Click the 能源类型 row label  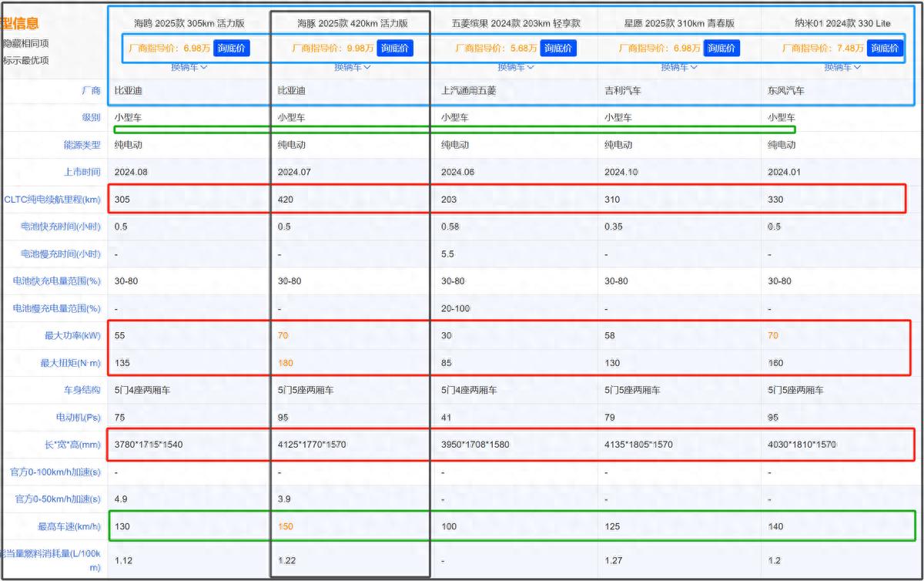pos(82,145)
